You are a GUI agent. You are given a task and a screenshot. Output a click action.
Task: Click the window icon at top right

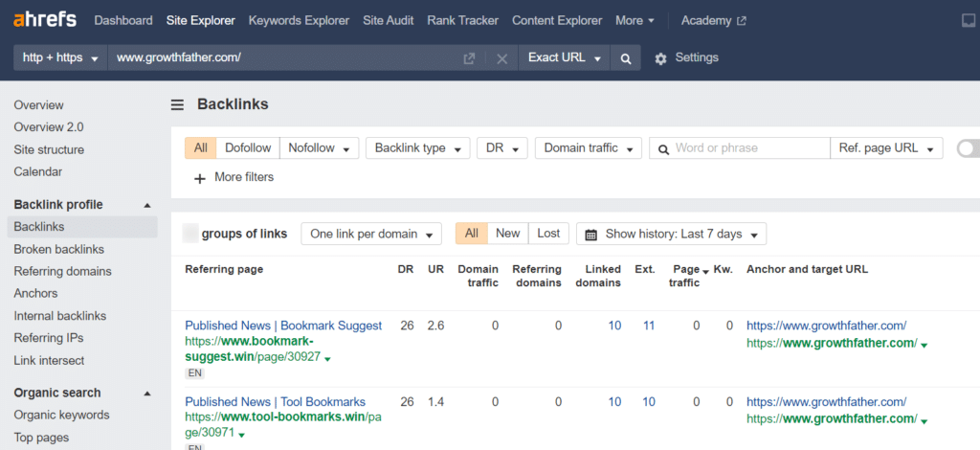pos(968,20)
